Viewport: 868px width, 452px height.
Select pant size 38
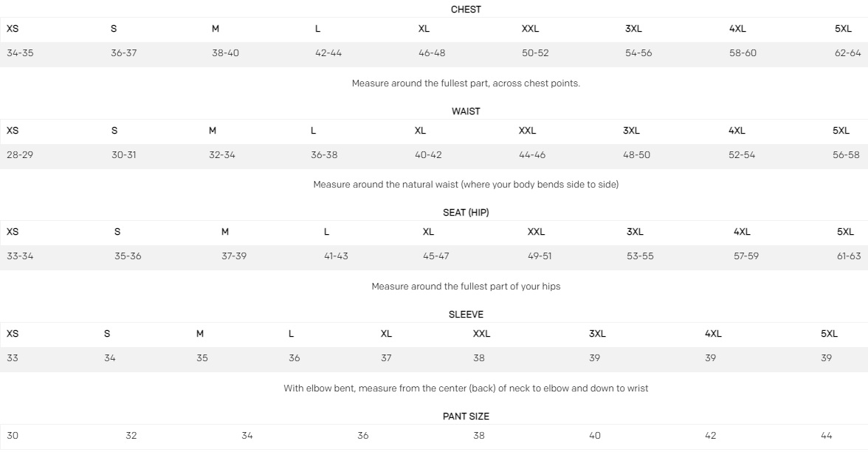point(479,436)
